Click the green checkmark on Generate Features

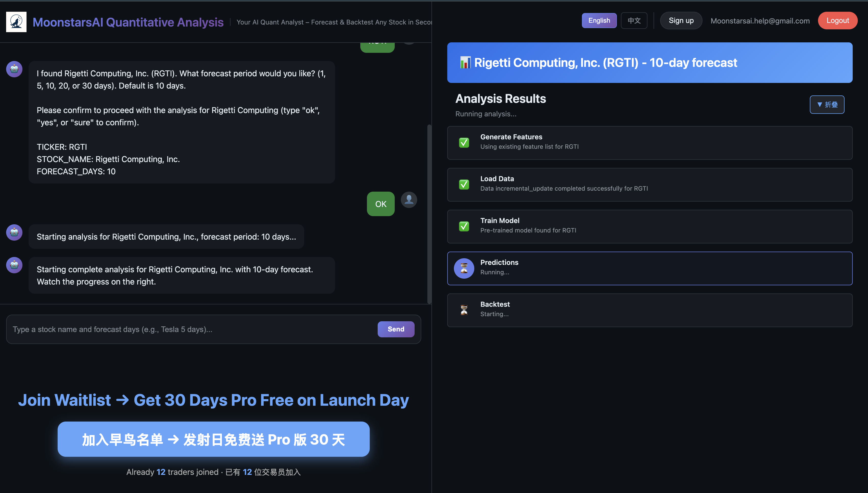[x=464, y=143]
